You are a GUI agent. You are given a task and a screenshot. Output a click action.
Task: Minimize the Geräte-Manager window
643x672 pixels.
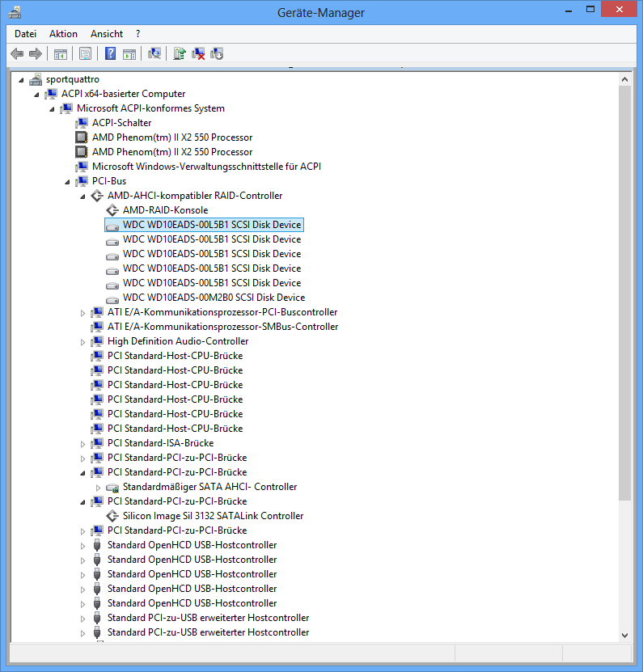(569, 10)
